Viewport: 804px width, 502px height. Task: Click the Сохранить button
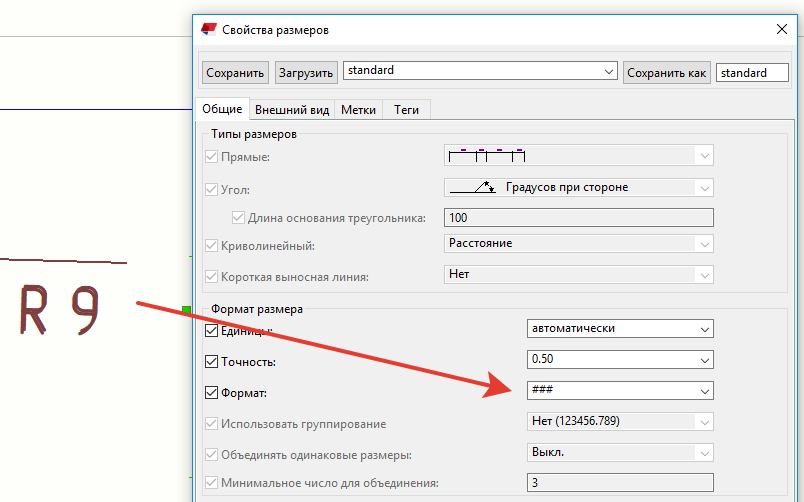coord(235,73)
